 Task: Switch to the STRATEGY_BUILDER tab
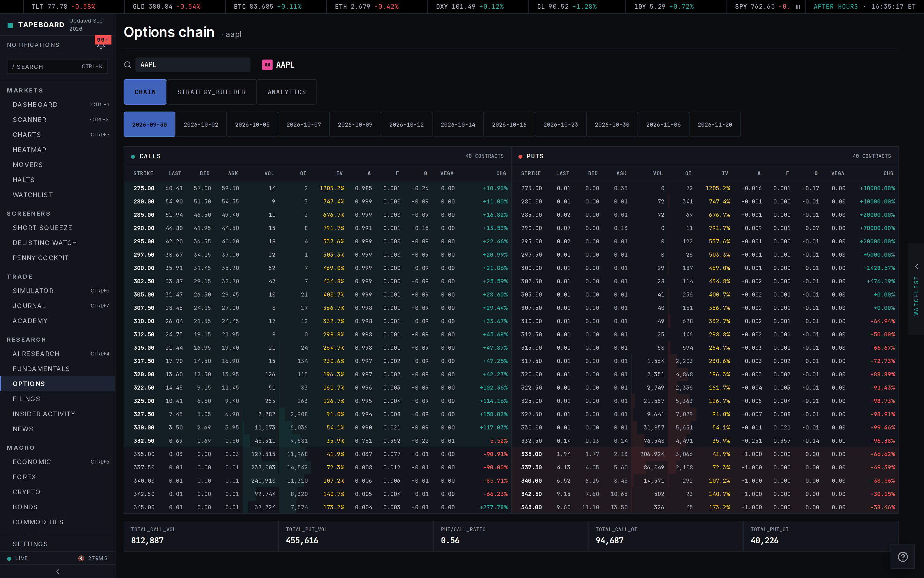pos(212,92)
